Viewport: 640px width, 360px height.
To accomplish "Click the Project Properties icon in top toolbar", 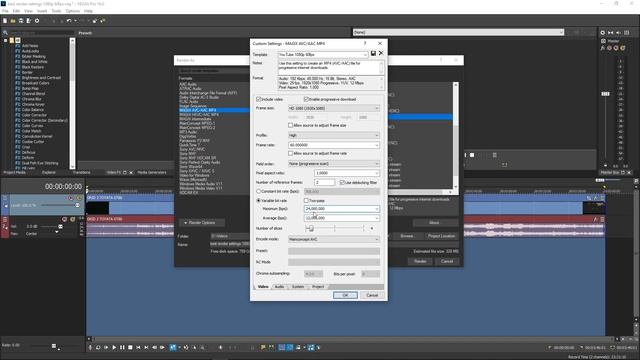I will pos(37,20).
